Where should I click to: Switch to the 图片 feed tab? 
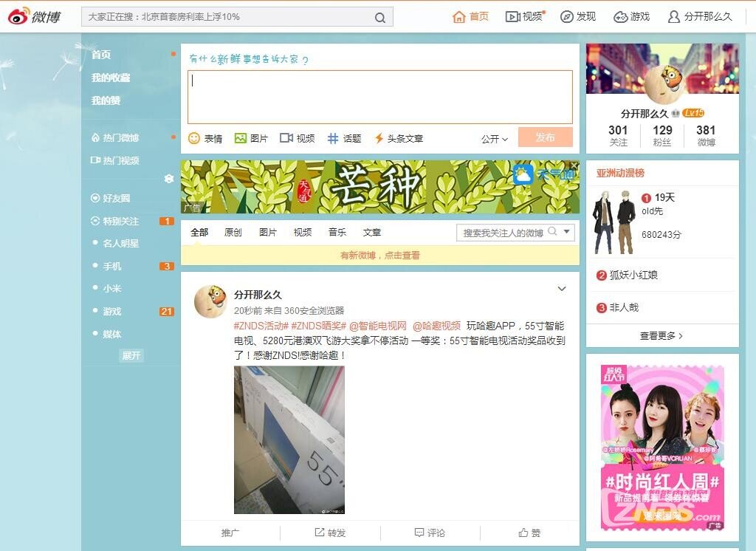[x=268, y=233]
